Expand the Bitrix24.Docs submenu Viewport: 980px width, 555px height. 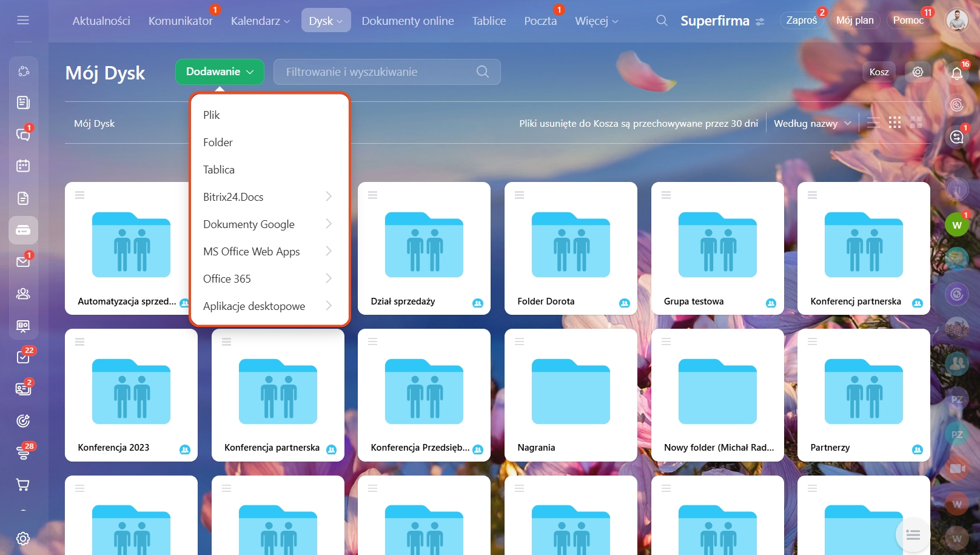pos(270,197)
